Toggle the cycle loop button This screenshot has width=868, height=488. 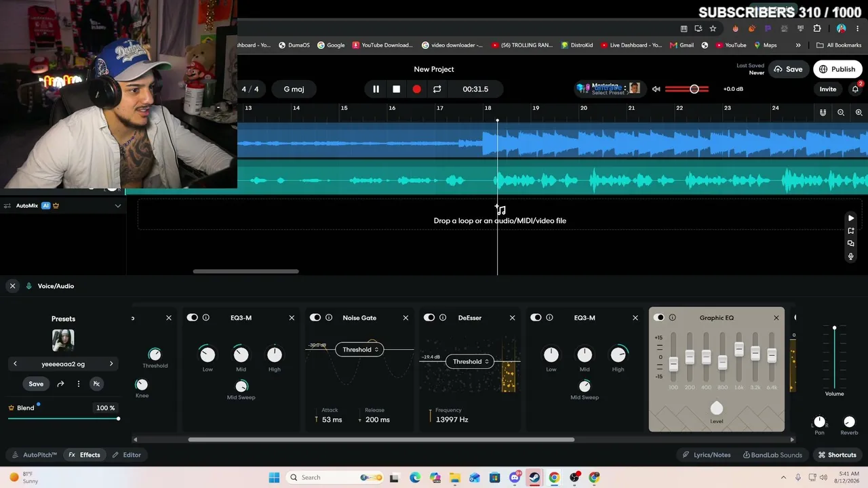[437, 89]
